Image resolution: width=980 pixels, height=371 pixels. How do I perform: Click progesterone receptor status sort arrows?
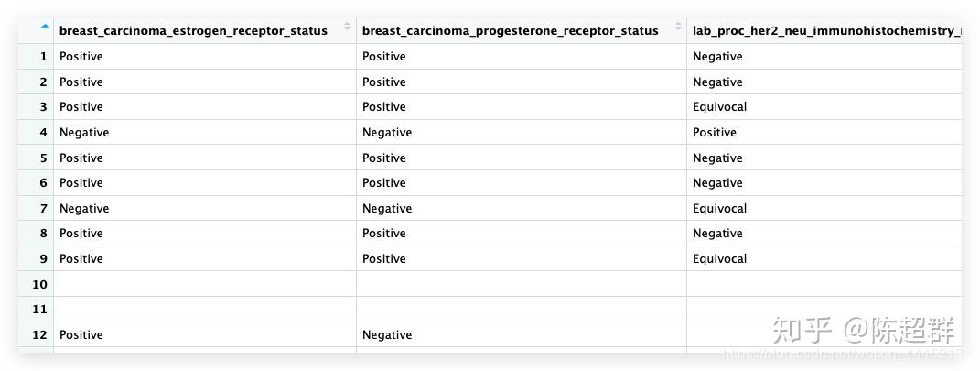(x=678, y=27)
